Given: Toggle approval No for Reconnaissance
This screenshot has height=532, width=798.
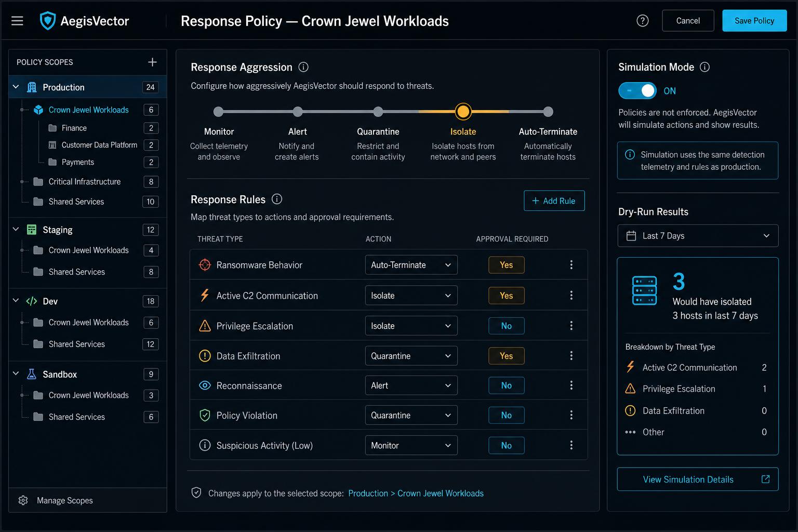Looking at the screenshot, I should click(x=507, y=385).
